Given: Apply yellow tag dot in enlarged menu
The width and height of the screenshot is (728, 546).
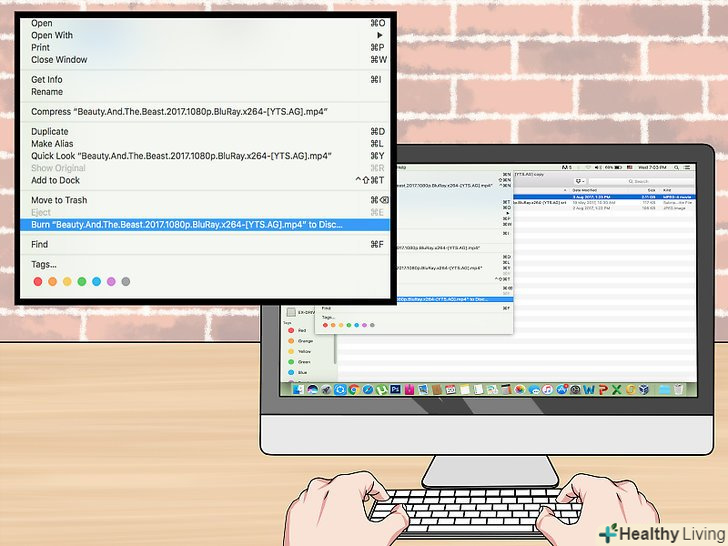Looking at the screenshot, I should coord(67,281).
